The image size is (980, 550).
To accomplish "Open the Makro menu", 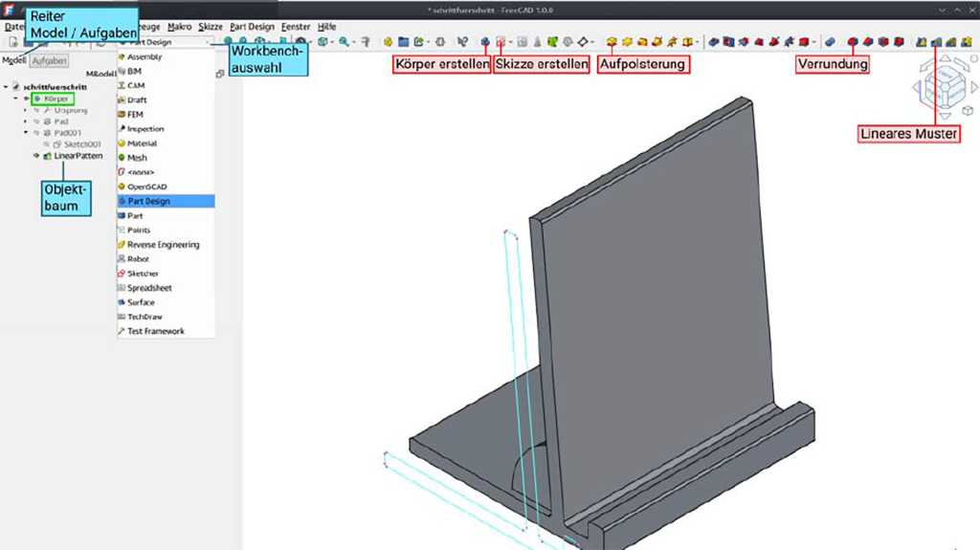I will (x=179, y=26).
